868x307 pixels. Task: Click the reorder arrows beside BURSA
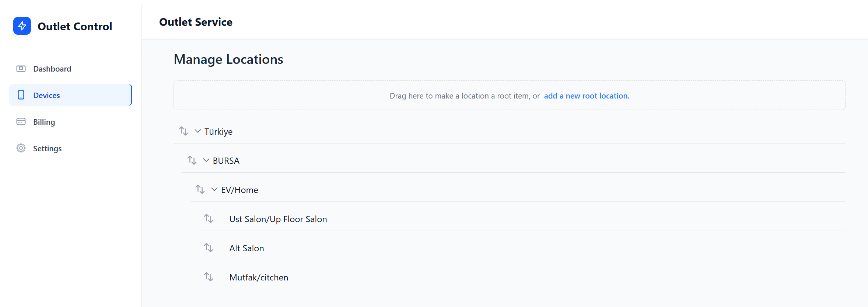tap(192, 160)
